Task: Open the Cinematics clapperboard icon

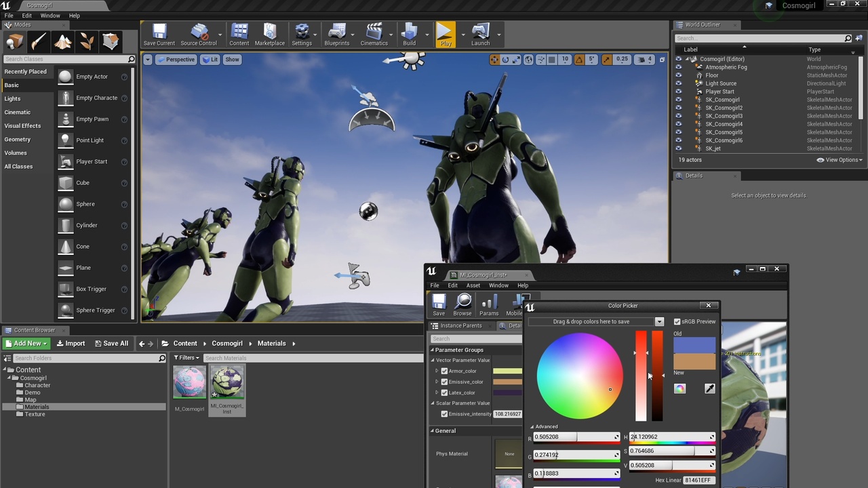Action: click(x=374, y=35)
